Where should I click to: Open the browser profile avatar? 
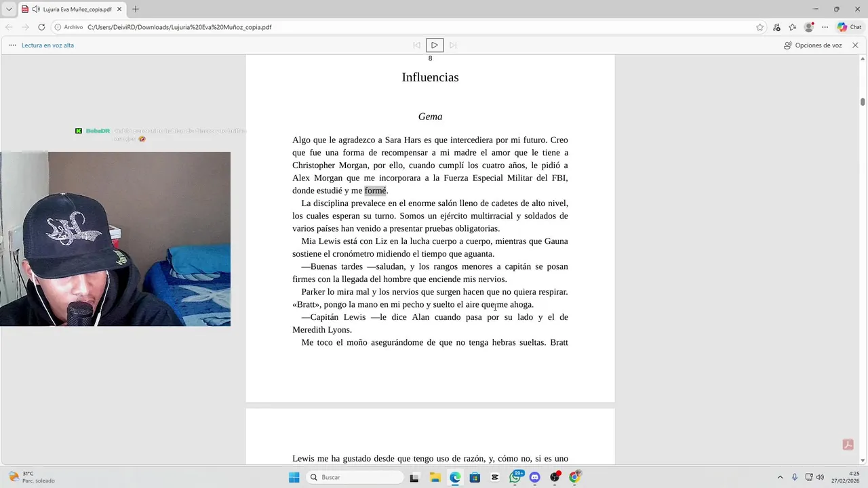click(809, 27)
